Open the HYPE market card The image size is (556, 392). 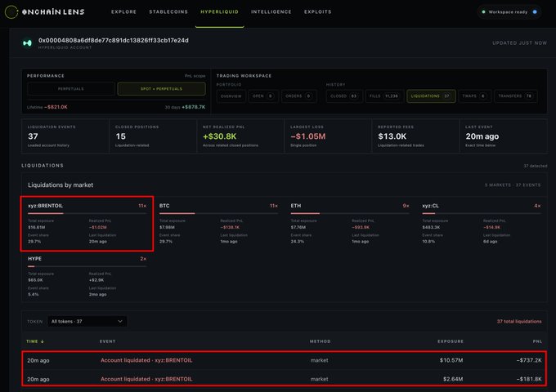87,277
